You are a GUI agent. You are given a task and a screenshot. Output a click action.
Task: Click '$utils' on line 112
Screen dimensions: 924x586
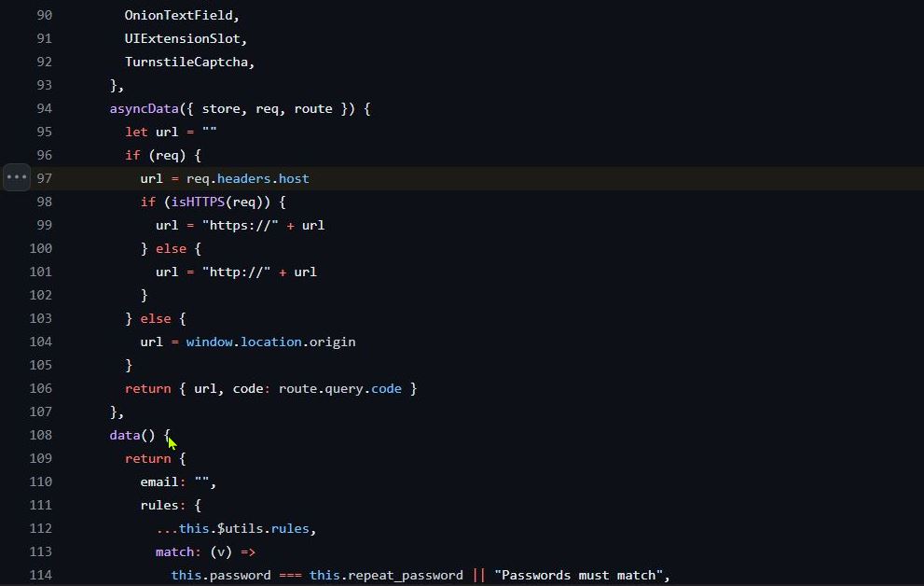(240, 528)
